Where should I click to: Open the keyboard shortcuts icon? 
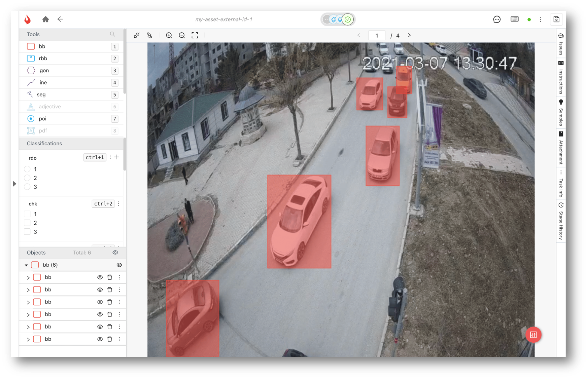pos(514,19)
